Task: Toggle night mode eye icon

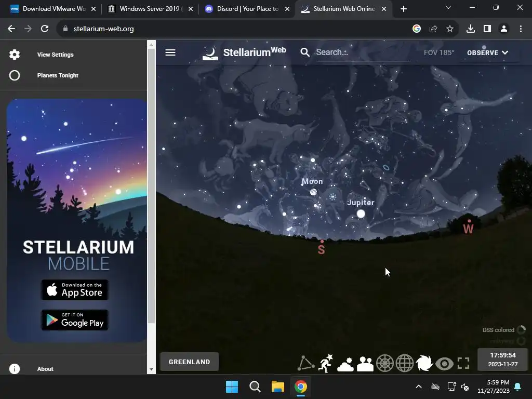Action: pyautogui.click(x=444, y=364)
